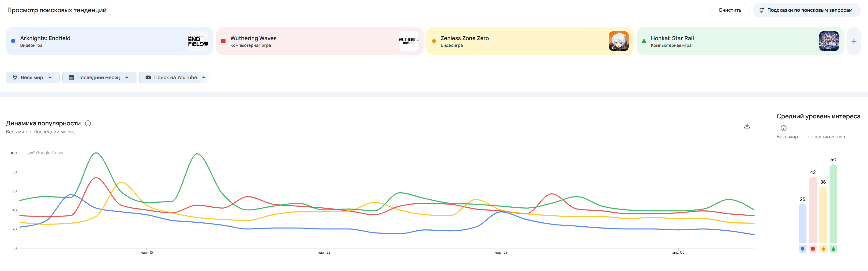Click the март 22 axis label
Viewport: 868px width, 271px height.
pyautogui.click(x=324, y=252)
